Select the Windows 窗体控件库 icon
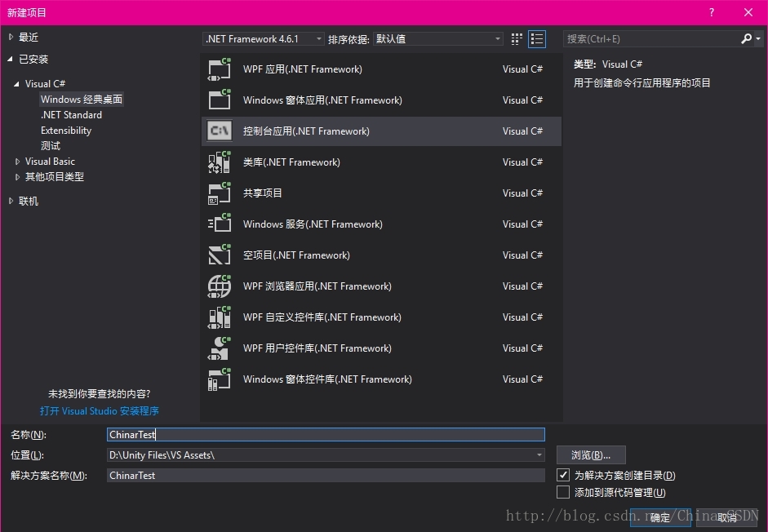 click(220, 379)
